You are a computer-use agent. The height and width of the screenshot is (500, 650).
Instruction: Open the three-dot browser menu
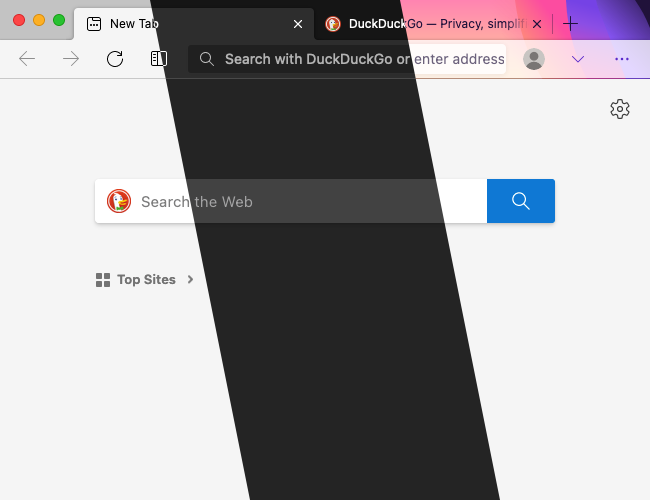[622, 59]
